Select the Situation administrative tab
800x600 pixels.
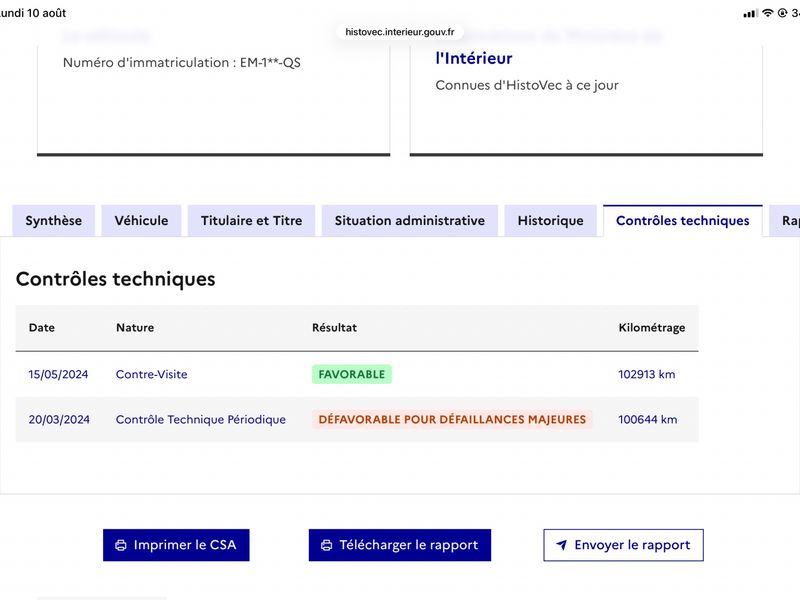(410, 221)
